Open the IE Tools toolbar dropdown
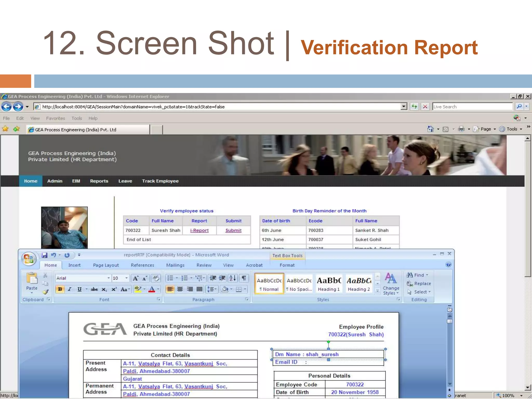 (511, 129)
